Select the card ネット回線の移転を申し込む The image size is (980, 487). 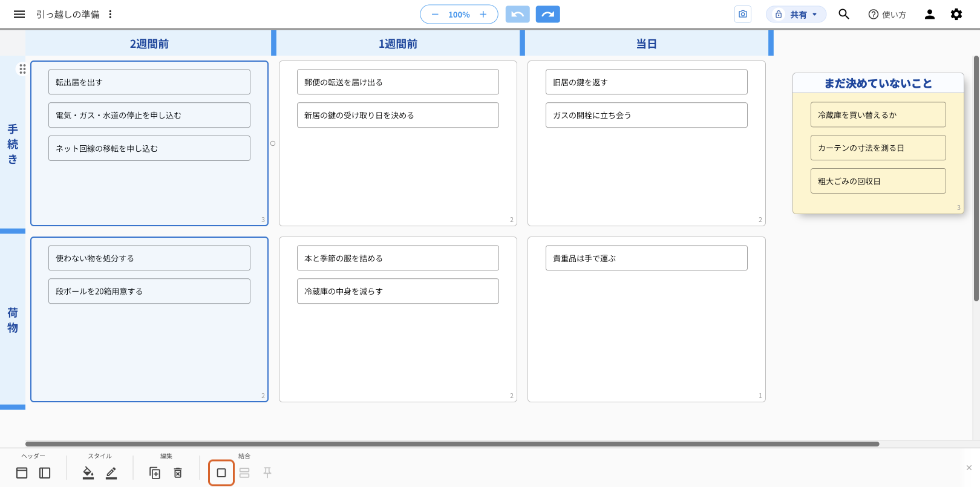tap(149, 148)
